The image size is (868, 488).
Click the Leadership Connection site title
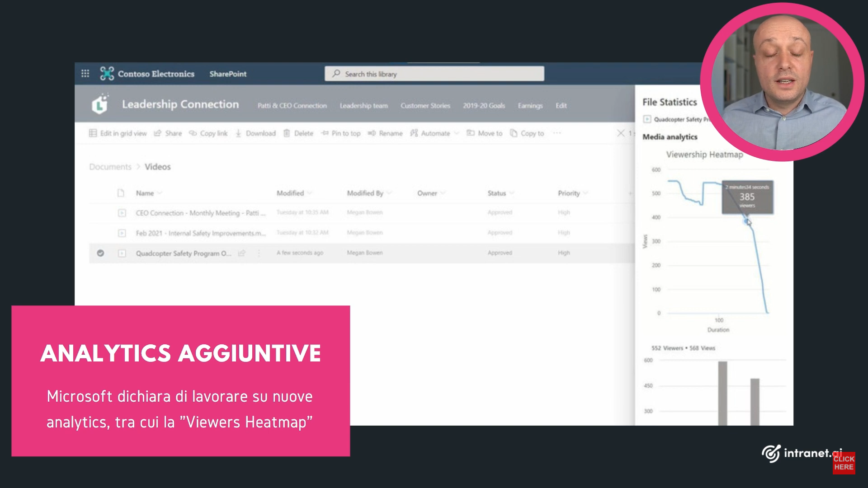click(x=180, y=104)
